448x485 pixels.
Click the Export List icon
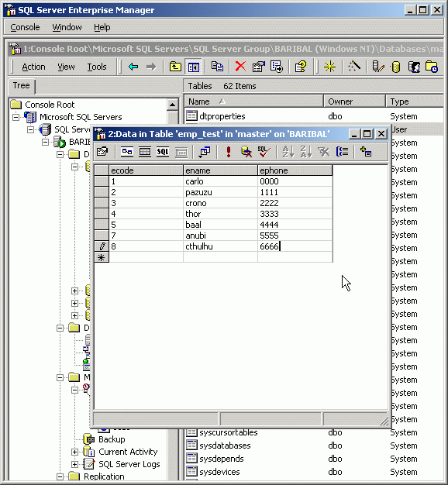click(x=277, y=67)
